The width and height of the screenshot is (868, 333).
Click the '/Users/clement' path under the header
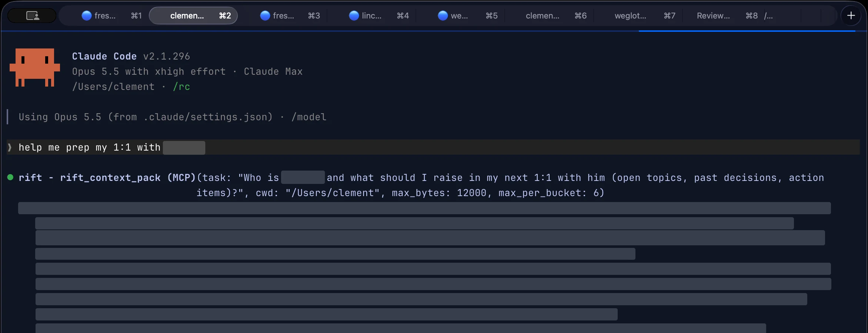113,87
